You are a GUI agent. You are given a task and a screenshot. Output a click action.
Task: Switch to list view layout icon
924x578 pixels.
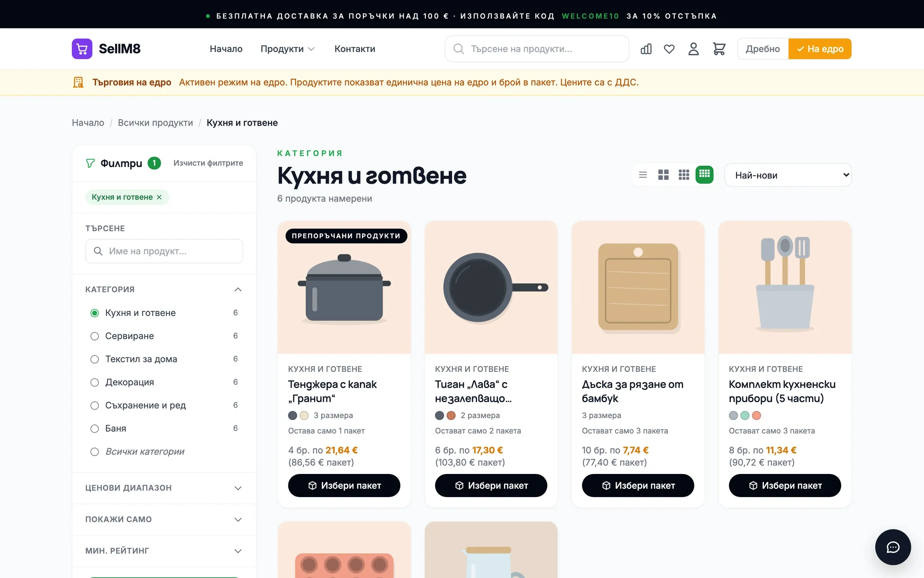click(x=643, y=175)
